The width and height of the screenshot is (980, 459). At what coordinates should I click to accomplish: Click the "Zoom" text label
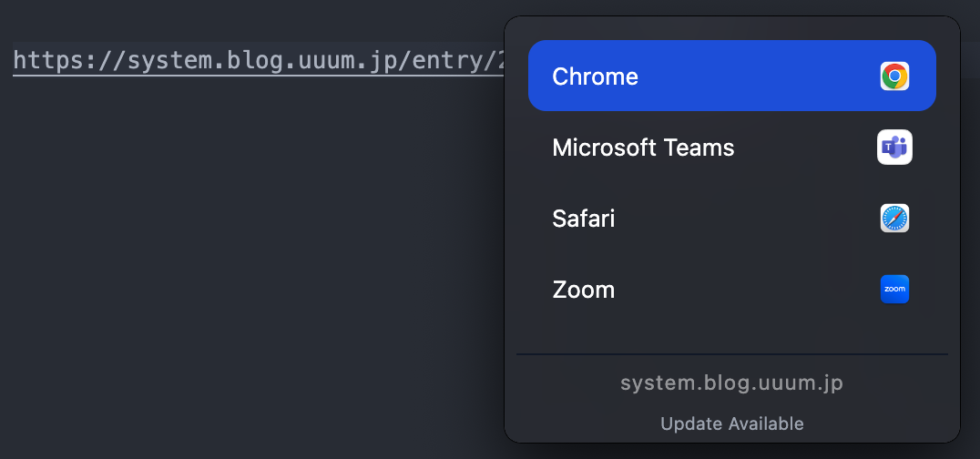(583, 291)
